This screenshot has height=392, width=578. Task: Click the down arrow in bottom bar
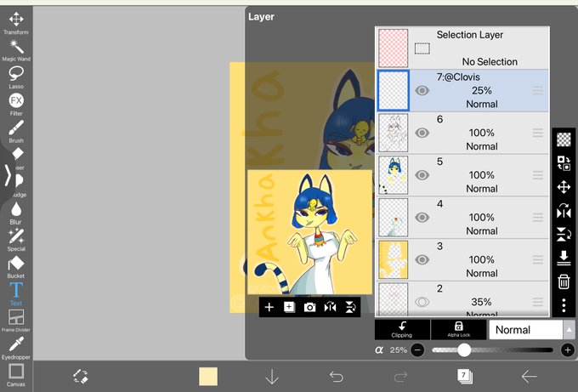pyautogui.click(x=272, y=377)
